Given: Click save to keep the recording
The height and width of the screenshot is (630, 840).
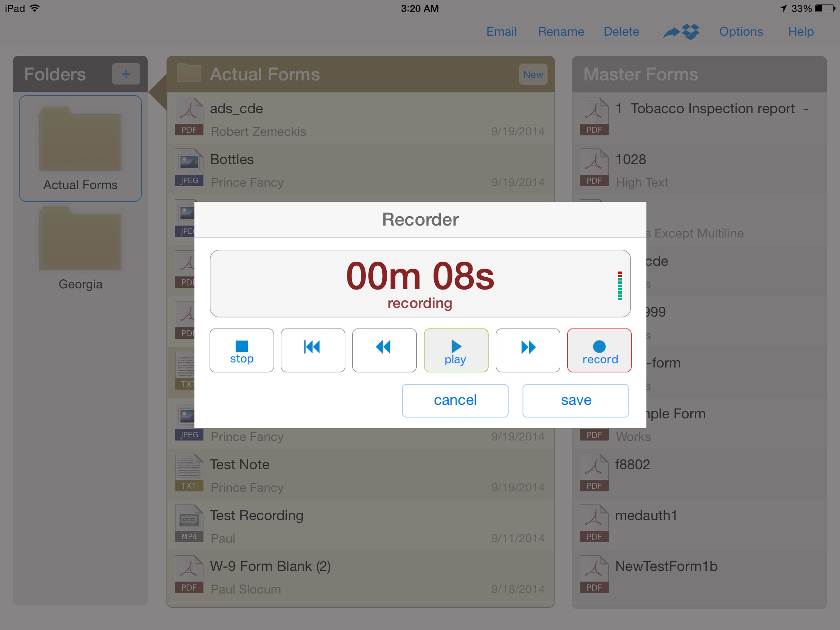Looking at the screenshot, I should (x=575, y=400).
